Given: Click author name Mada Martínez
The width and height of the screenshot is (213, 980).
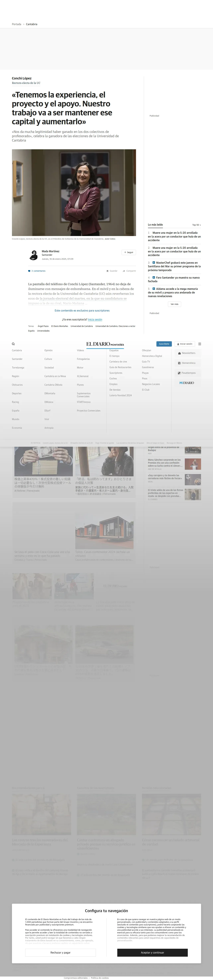Looking at the screenshot, I should [x=50, y=251].
